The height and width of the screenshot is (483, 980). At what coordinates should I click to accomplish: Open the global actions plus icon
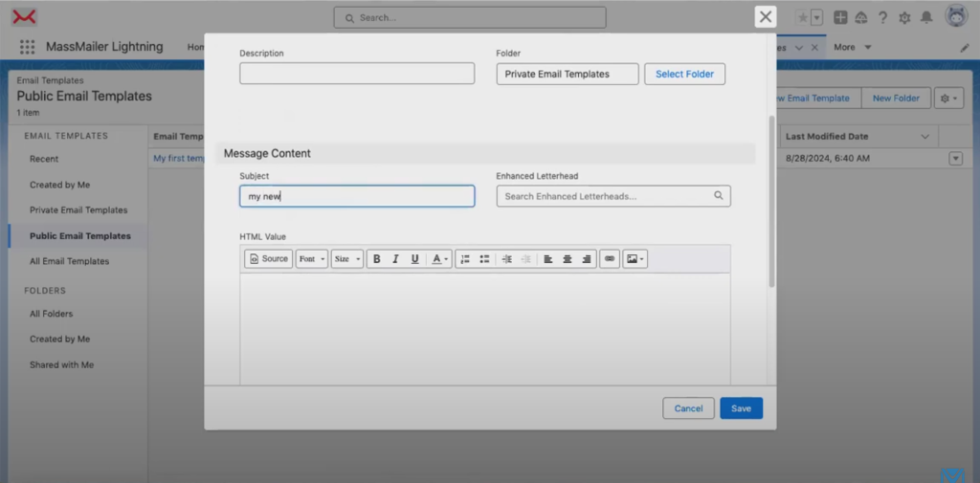(840, 17)
